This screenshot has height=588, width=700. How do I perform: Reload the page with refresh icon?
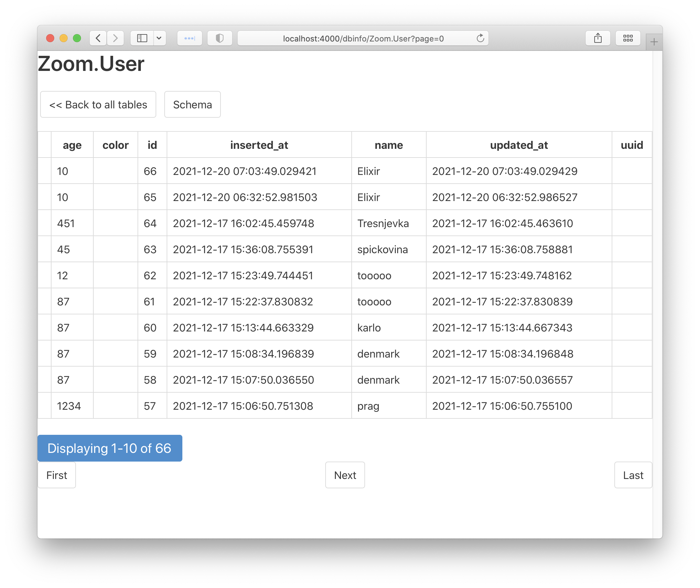click(480, 38)
